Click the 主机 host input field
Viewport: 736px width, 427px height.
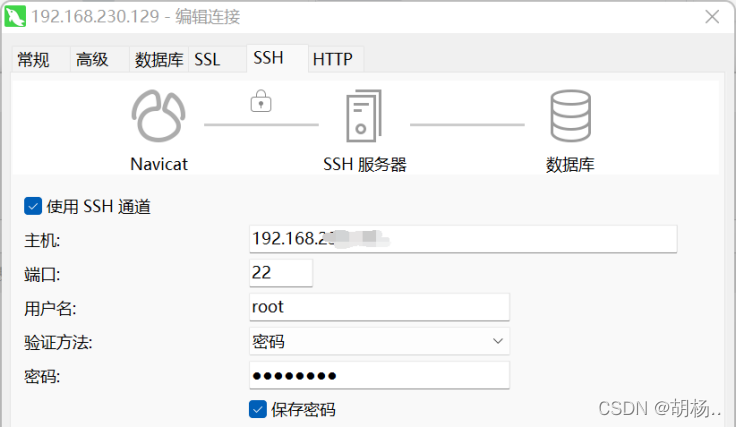point(463,239)
